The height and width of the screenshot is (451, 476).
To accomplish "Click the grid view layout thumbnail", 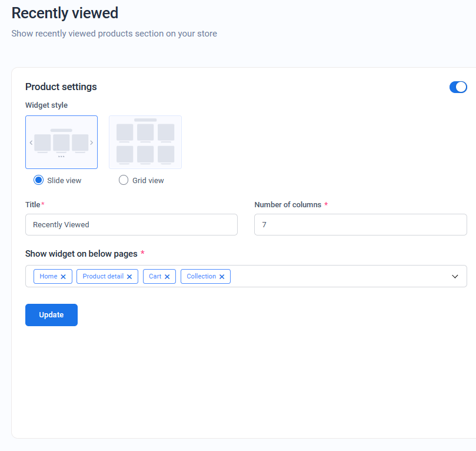I will (145, 142).
